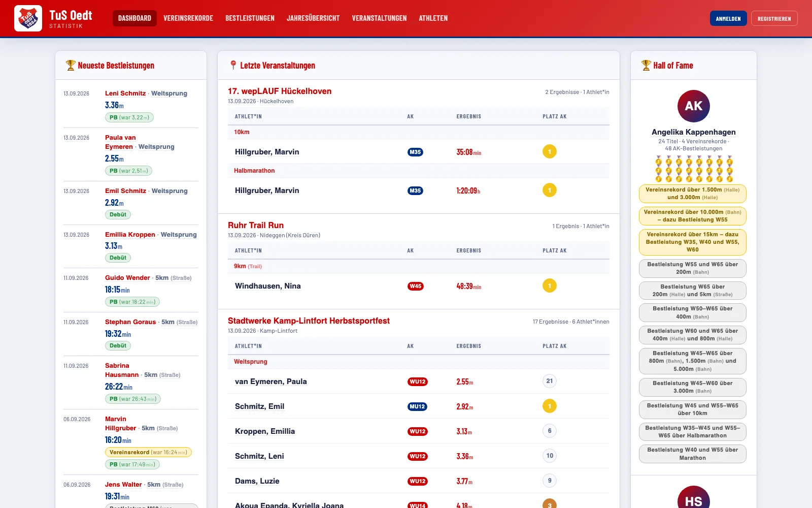Open Stadtwerke Kamp-Lintfort Herbstsportfest event
812x508 pixels.
[x=309, y=321]
